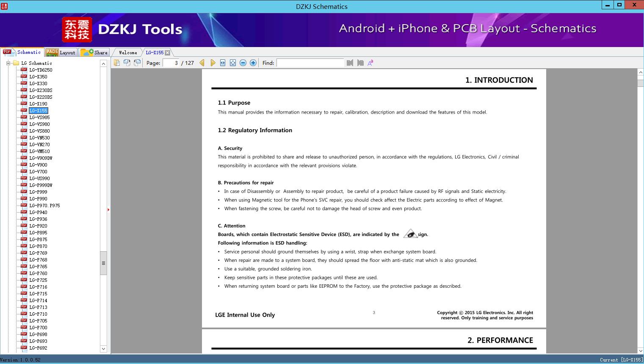Screen dimensions: 644x364
Task: Open LG-YD6250 schematic in tree
Action: coord(41,70)
